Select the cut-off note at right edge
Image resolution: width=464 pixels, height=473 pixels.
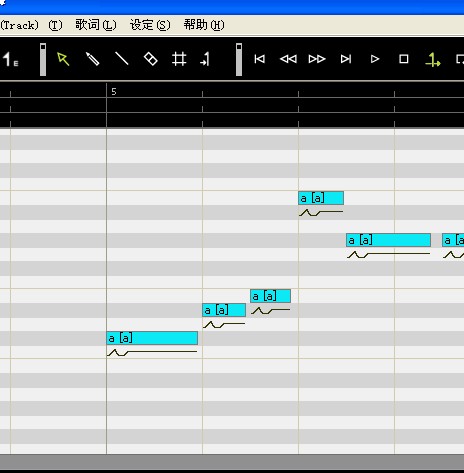453,240
